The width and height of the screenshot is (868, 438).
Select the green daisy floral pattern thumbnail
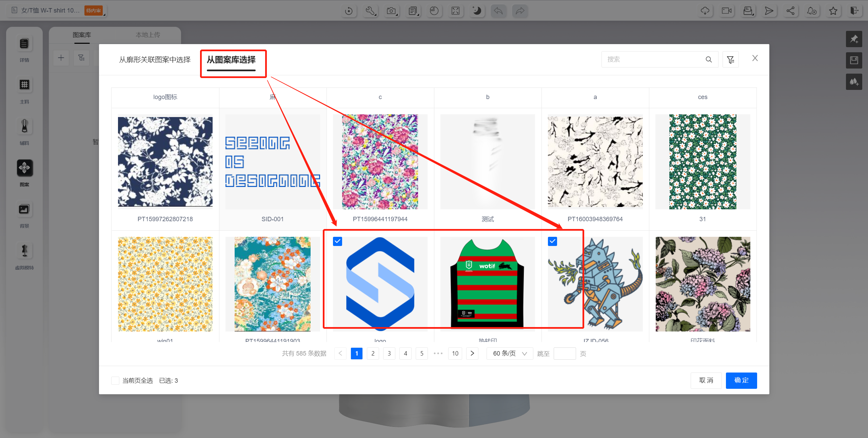pyautogui.click(x=703, y=162)
